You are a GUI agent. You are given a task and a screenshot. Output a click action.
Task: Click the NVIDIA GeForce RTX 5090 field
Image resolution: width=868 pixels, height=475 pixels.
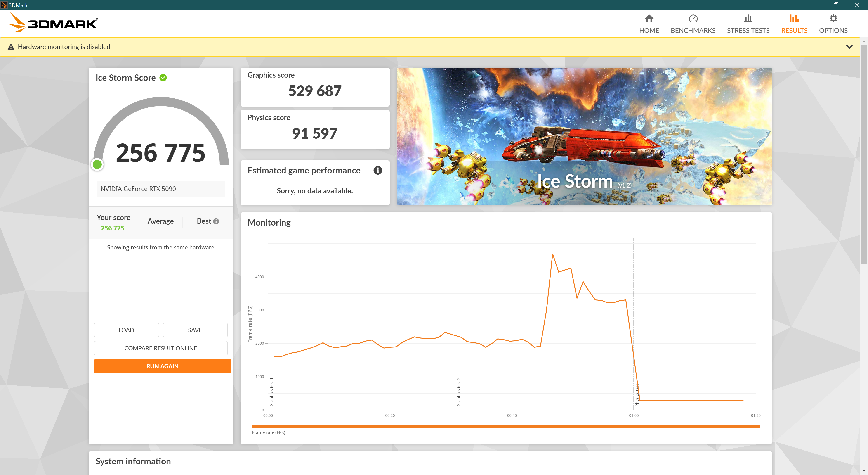(161, 189)
